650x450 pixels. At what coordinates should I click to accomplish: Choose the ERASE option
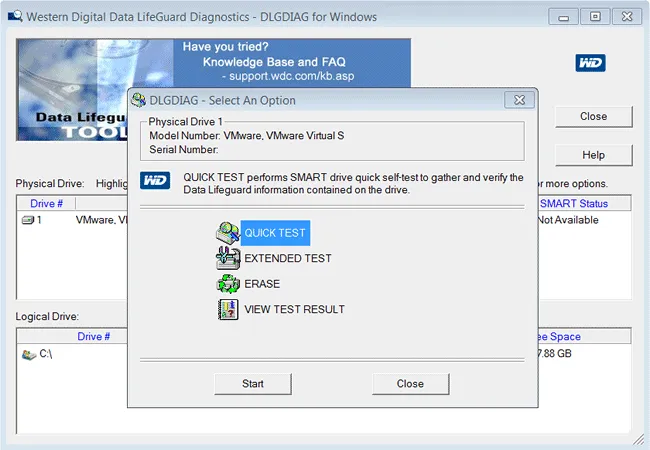click(x=262, y=284)
